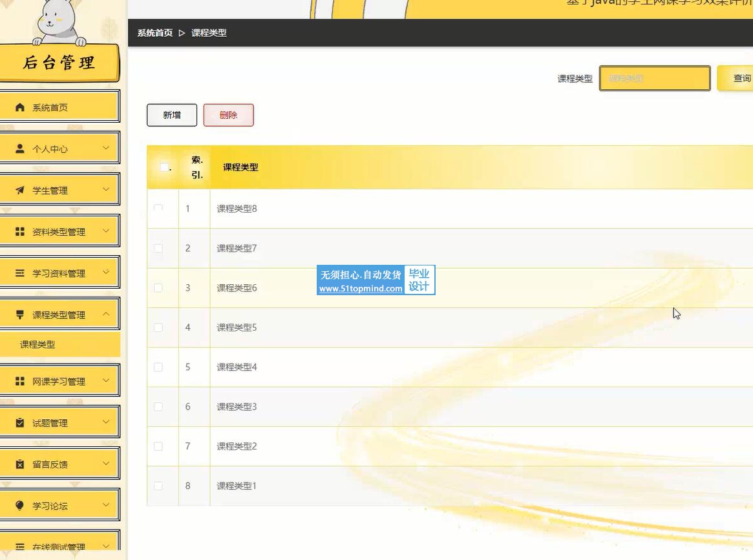
Task: Open the 课程类型 submenu item
Action: click(59, 344)
